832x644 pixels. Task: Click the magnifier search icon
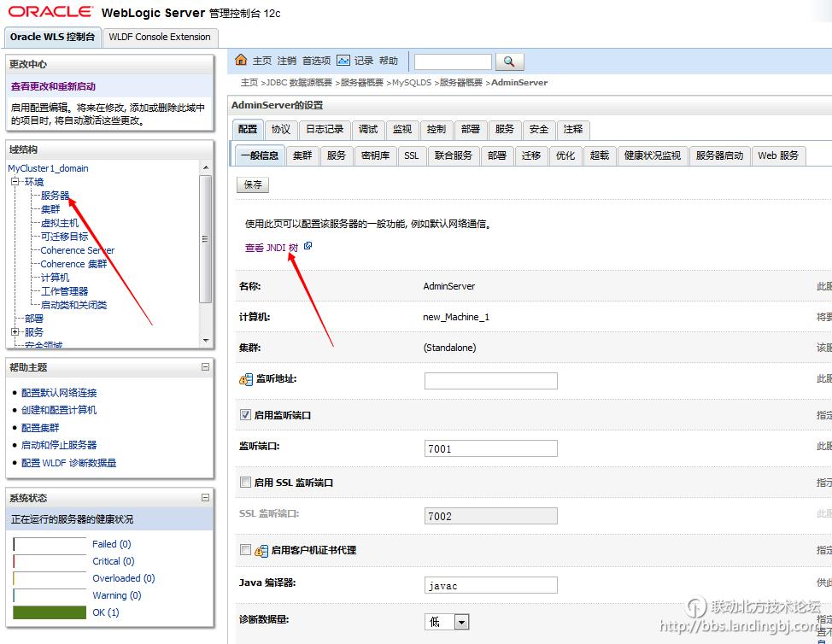(509, 61)
